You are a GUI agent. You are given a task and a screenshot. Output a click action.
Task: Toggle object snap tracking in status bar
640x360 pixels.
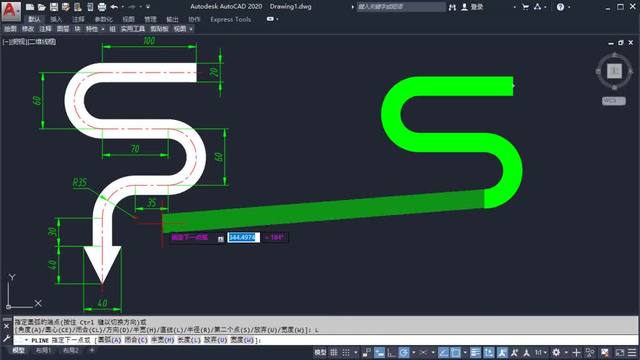443,352
